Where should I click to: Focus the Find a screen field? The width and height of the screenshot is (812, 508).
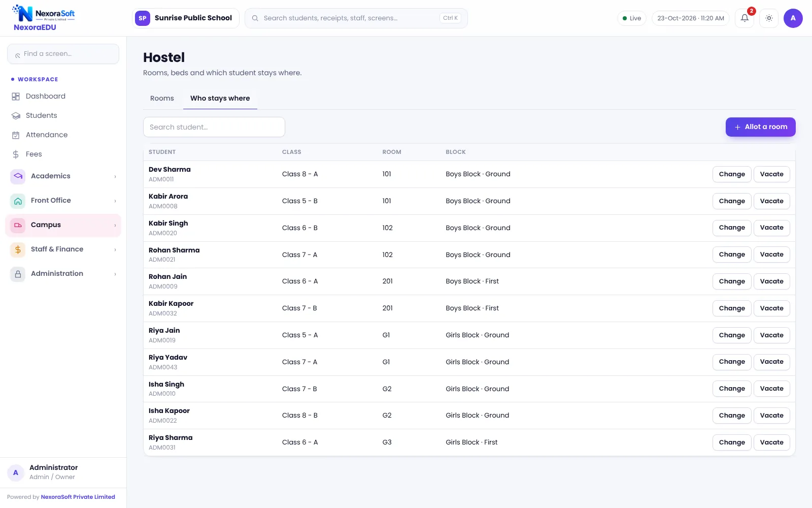pos(63,54)
